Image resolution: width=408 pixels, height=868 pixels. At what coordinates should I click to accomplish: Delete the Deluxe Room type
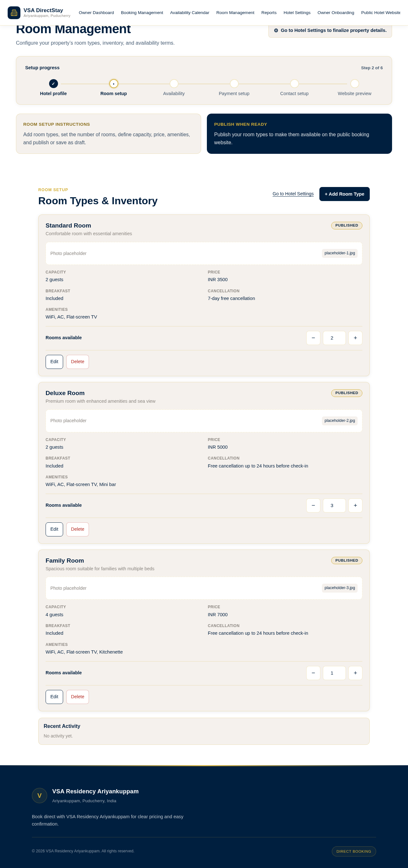pos(77,529)
